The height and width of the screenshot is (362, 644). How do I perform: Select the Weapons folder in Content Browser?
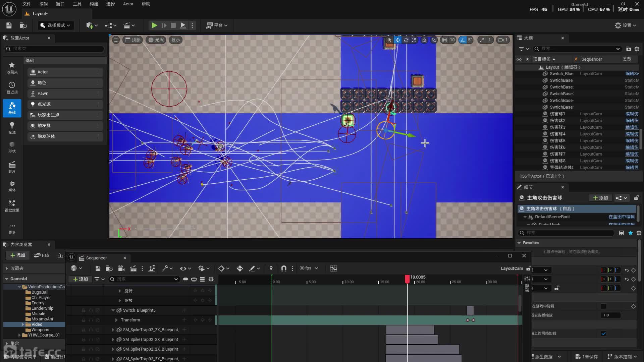click(x=40, y=330)
